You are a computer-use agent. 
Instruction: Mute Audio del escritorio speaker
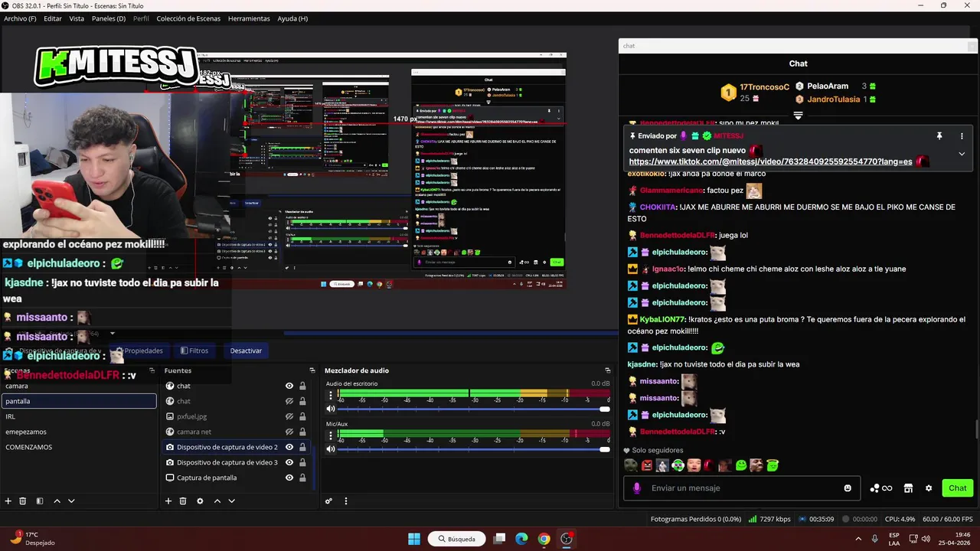coord(331,409)
